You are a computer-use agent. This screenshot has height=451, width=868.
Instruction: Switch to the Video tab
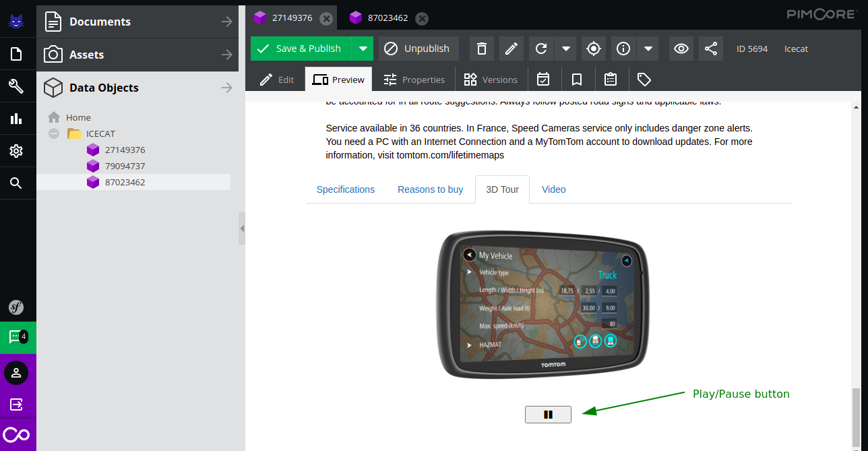pyautogui.click(x=554, y=189)
